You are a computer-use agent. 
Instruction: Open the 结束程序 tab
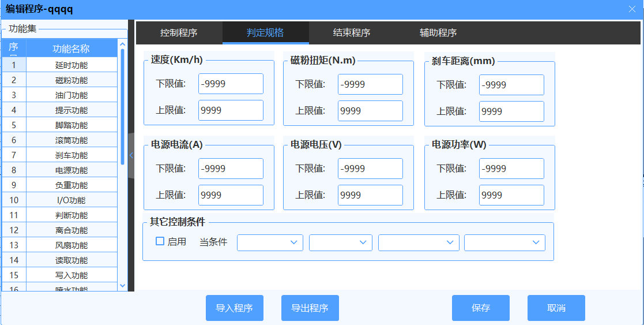(x=352, y=33)
